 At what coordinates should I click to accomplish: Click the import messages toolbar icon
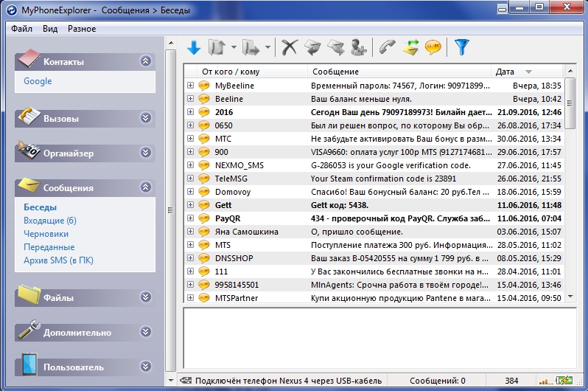pos(217,47)
